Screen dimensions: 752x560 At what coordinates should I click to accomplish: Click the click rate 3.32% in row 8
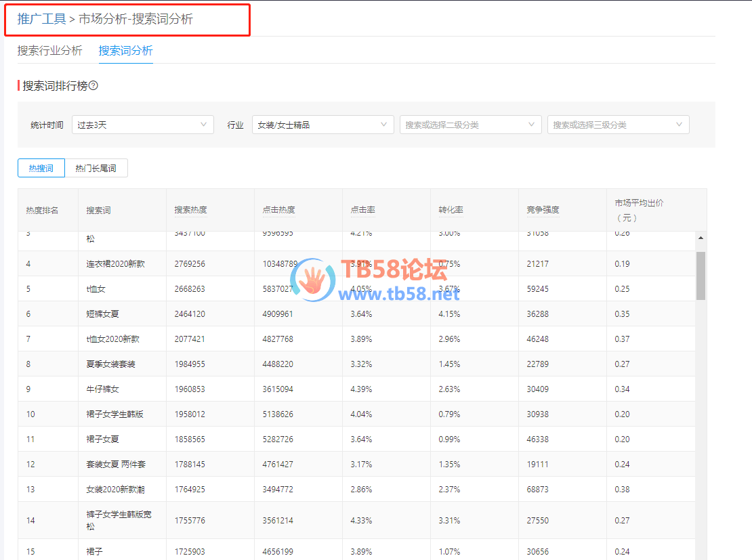(361, 364)
